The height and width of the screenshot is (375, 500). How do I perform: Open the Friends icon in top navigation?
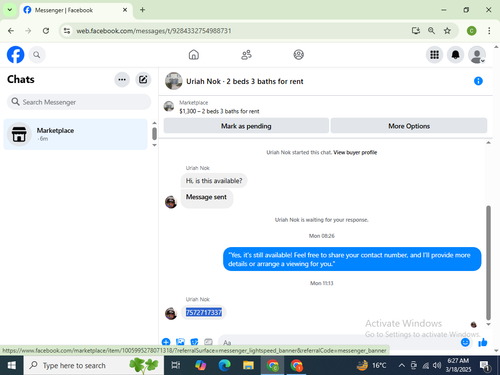pyautogui.click(x=246, y=55)
